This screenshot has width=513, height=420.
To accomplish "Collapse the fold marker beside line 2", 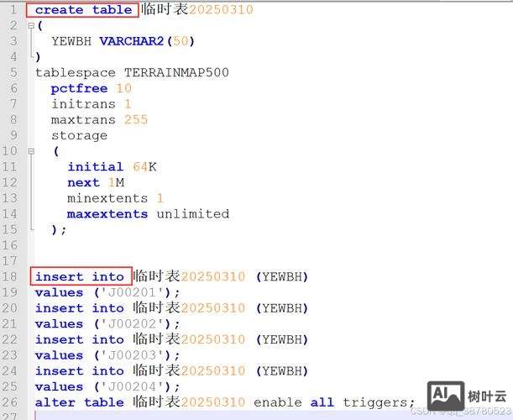I will 31,26.
